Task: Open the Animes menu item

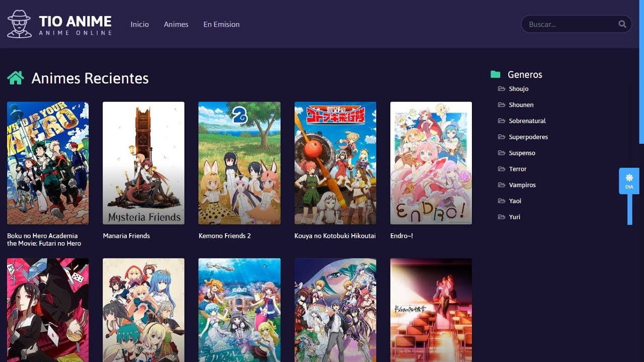Action: [x=176, y=24]
